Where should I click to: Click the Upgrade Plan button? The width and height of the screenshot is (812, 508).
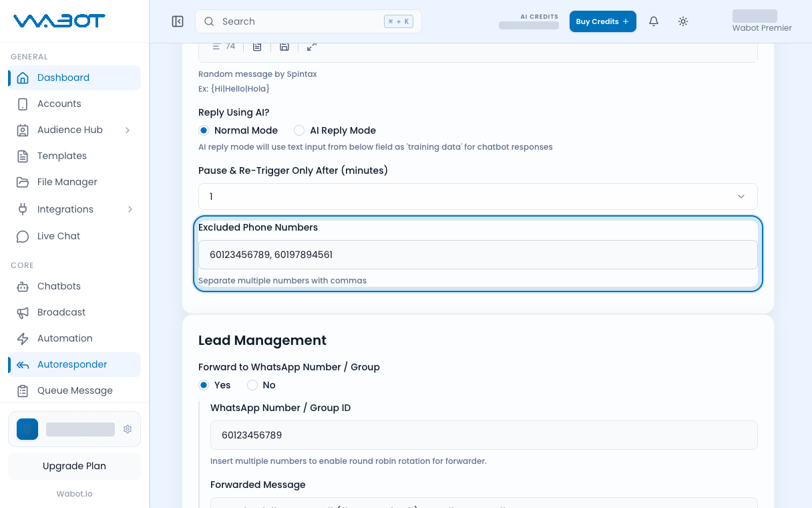click(74, 466)
